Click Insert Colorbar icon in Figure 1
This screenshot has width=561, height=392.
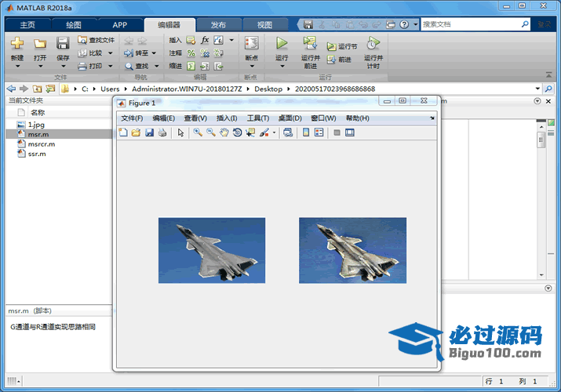coord(306,132)
